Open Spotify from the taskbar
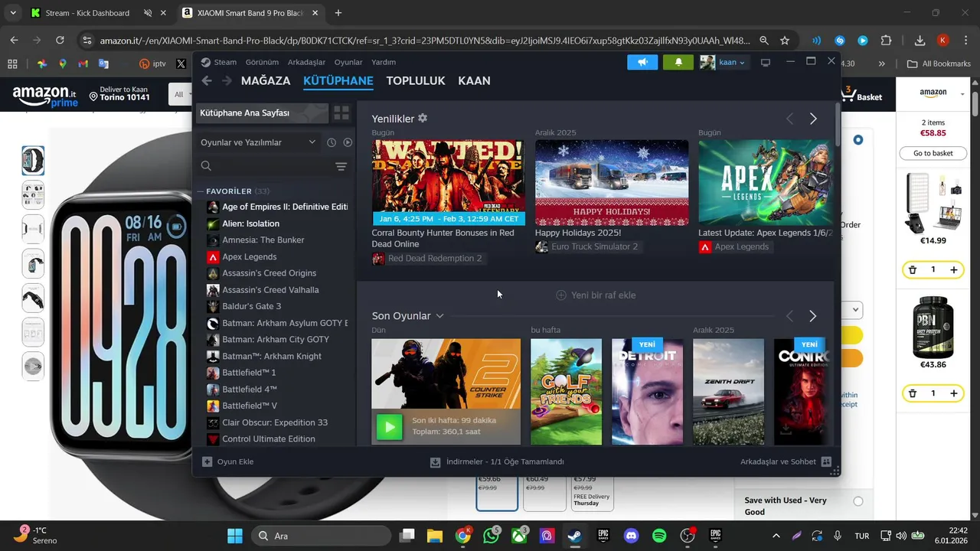This screenshot has width=980, height=551. tap(659, 536)
